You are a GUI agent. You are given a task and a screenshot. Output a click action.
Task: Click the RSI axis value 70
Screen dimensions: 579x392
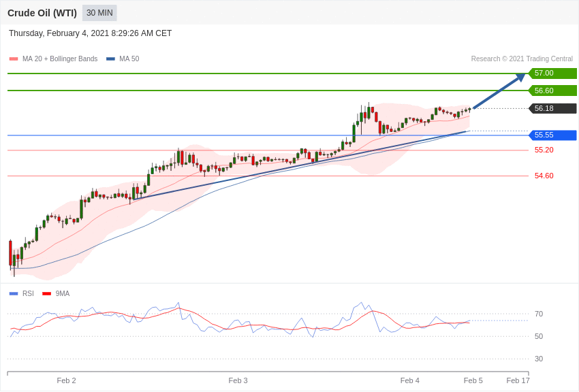click(539, 314)
